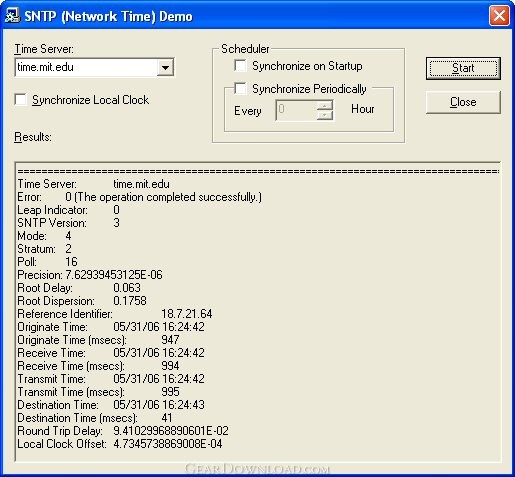
Task: Increase the hour interval with up spinner arrow
Action: tap(324, 106)
